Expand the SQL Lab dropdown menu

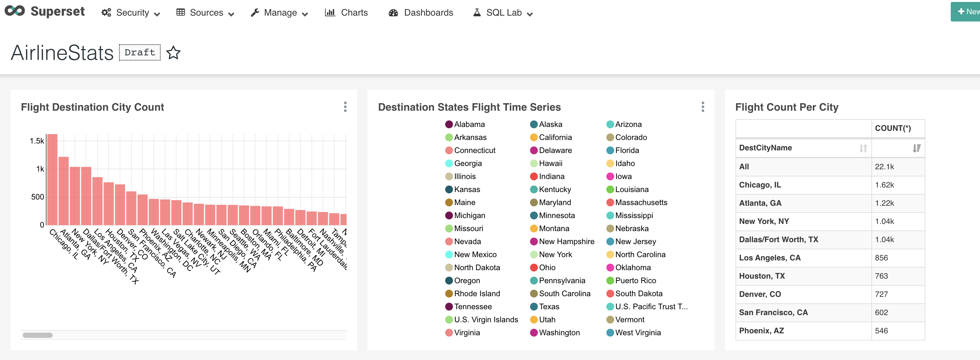tap(530, 14)
